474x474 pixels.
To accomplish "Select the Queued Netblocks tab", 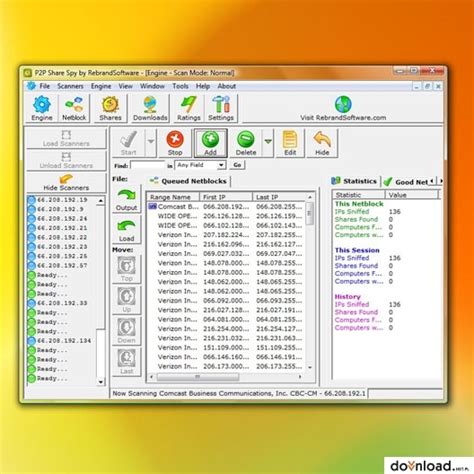I will pos(189,181).
